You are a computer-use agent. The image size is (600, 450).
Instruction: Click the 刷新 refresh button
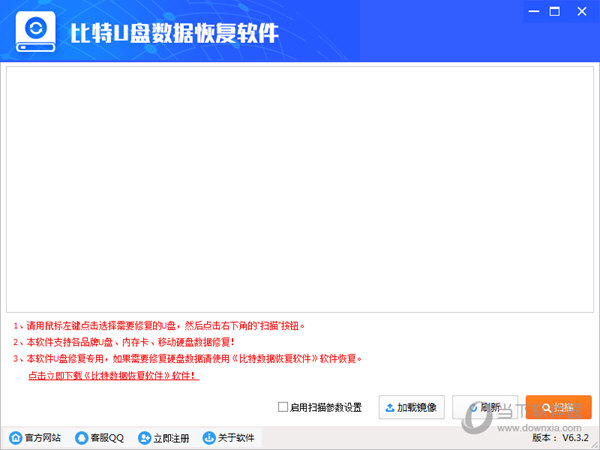(x=485, y=407)
